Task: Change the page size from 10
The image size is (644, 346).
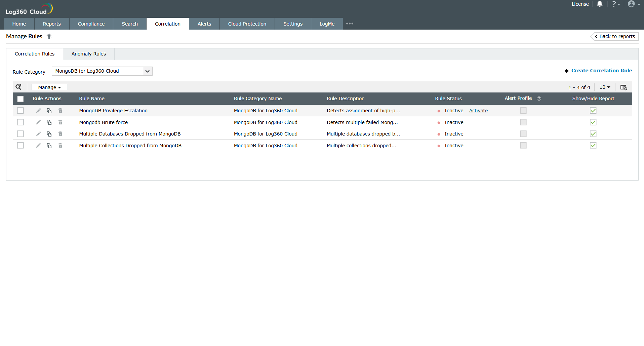Action: click(604, 87)
